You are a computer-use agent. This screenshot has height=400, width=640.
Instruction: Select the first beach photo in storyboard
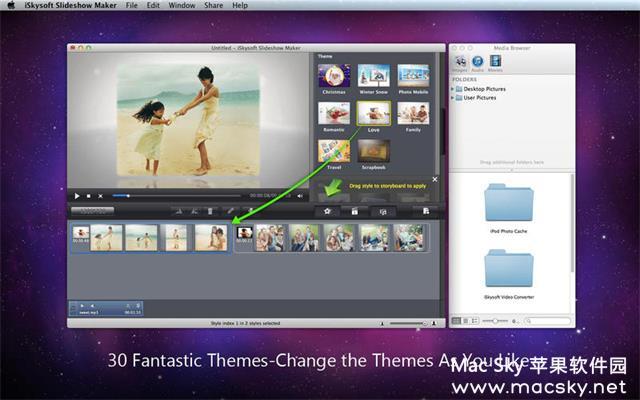pos(106,238)
